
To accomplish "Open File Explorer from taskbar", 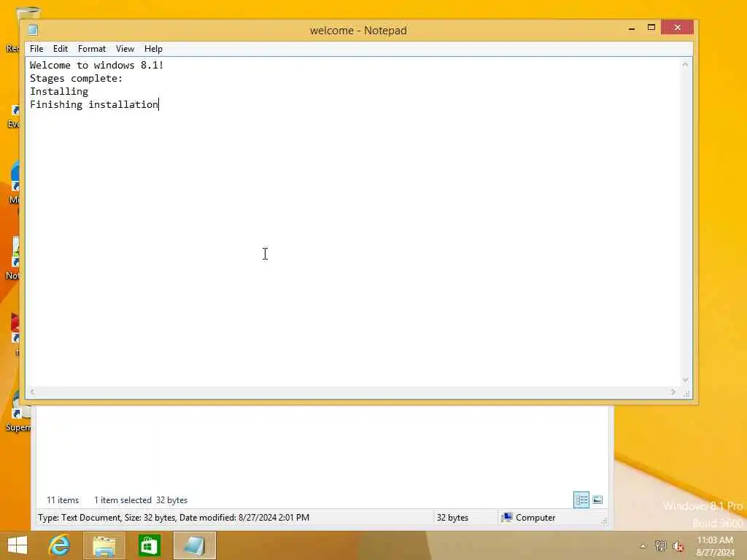I will pos(104,545).
